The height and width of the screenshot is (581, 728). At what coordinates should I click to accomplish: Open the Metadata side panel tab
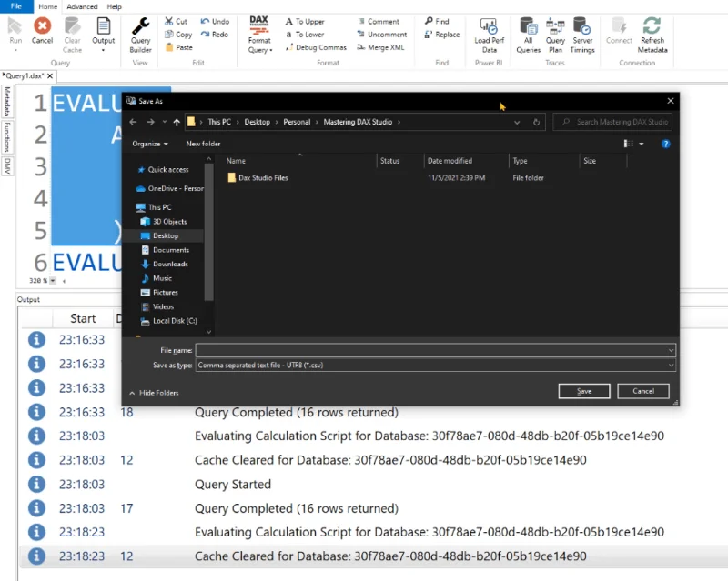pos(7,101)
